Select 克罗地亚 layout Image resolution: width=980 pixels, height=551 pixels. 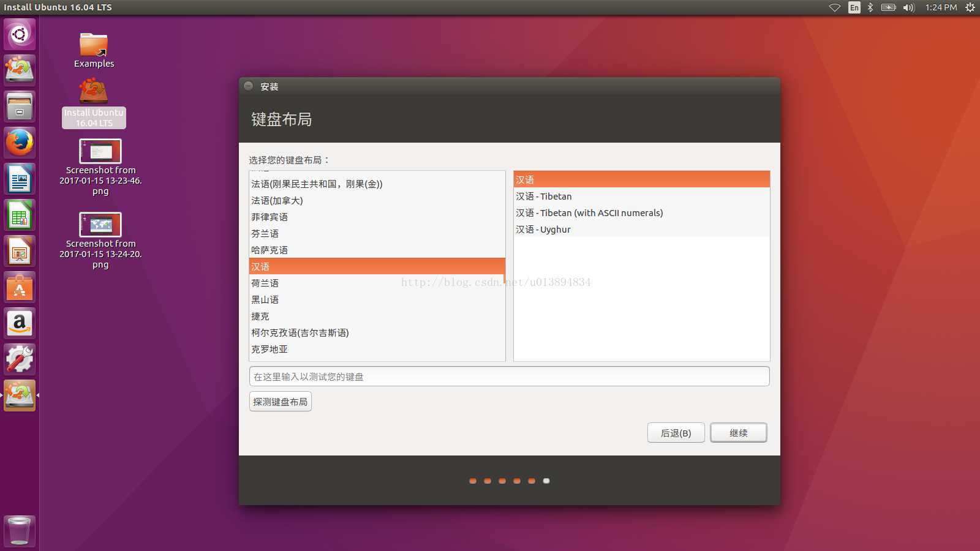pyautogui.click(x=377, y=349)
